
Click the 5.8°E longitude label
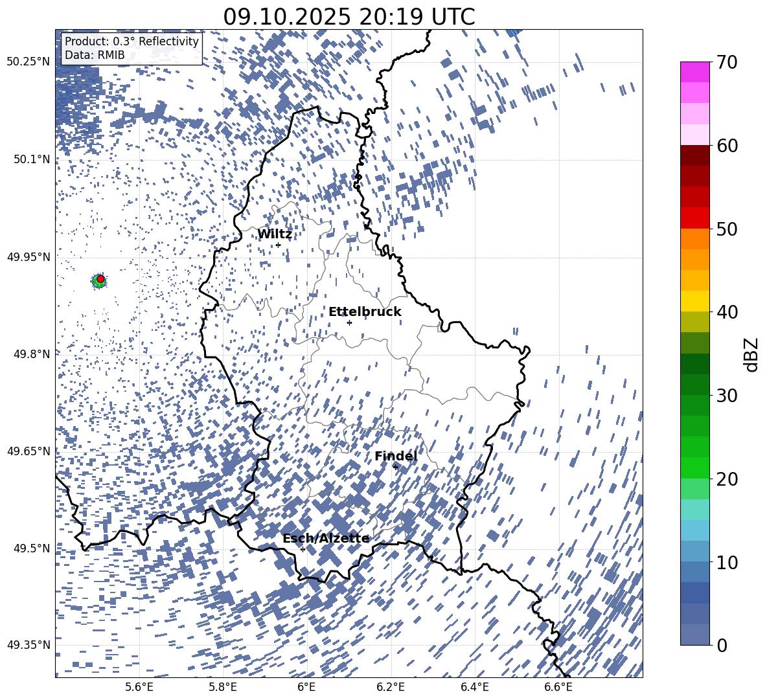point(223,687)
